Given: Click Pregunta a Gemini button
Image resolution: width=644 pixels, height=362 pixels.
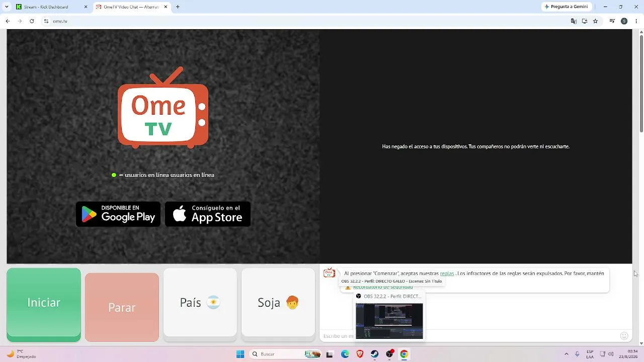Looking at the screenshot, I should (567, 7).
